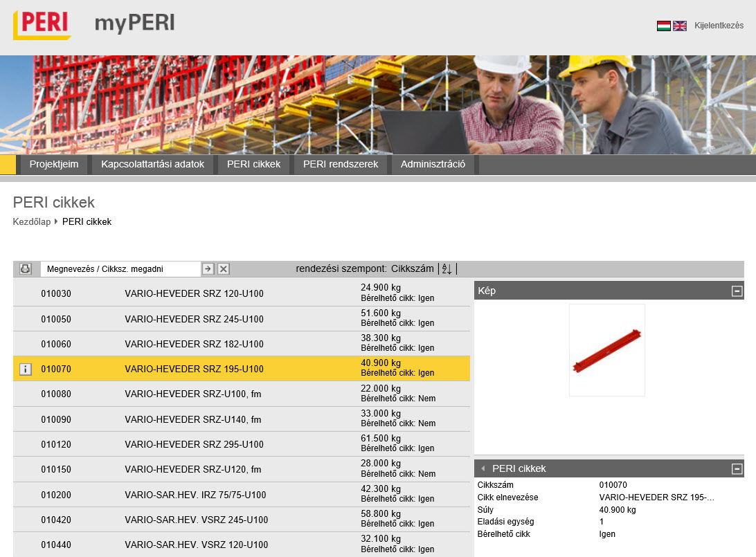
Task: Open the PERI cikkek menu item
Action: 253,164
